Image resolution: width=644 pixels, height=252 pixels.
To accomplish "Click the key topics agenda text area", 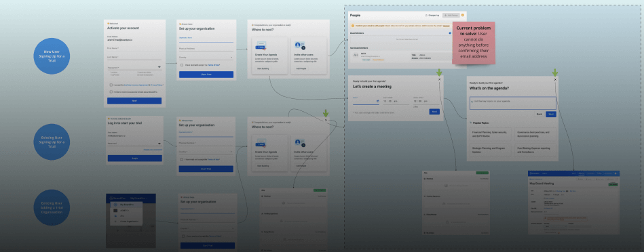I will point(513,103).
